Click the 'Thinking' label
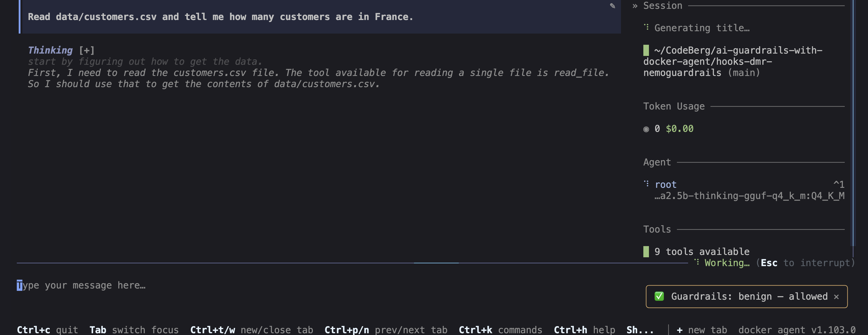868x335 pixels. pyautogui.click(x=50, y=50)
